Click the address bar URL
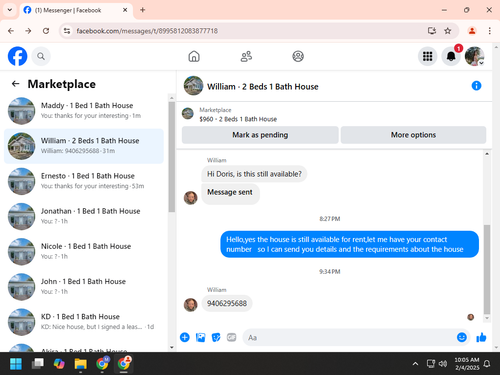The height and width of the screenshot is (375, 500). pyautogui.click(x=147, y=31)
